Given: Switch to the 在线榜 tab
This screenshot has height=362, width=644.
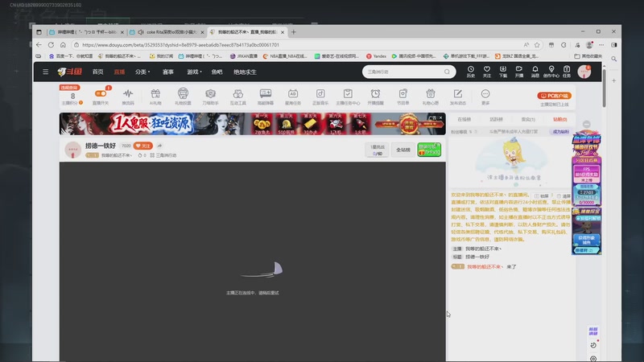Looking at the screenshot, I should [464, 119].
